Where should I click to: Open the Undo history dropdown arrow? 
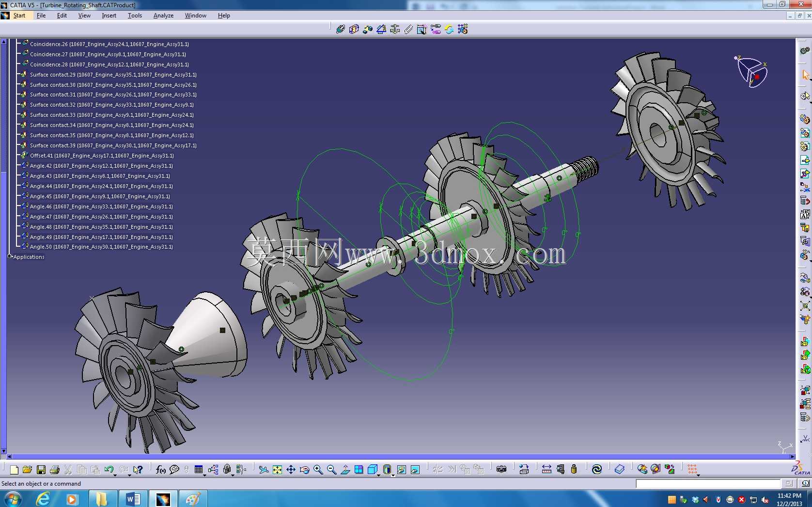pos(115,475)
